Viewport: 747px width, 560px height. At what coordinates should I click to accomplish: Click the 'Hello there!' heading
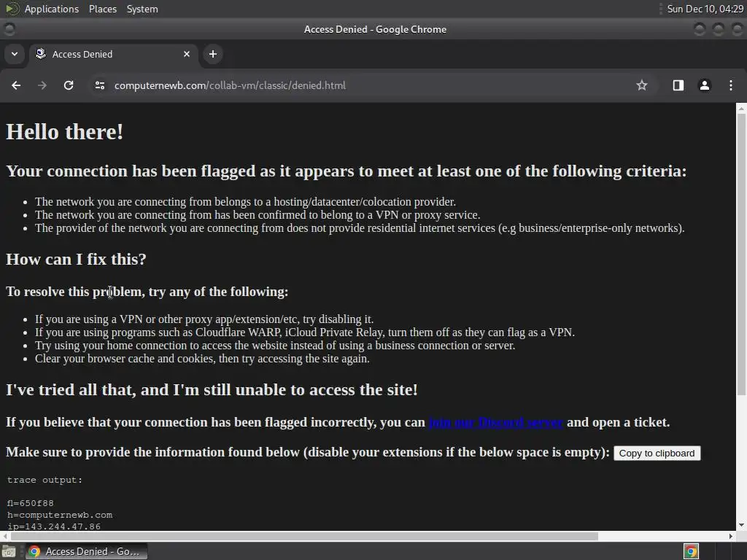(x=65, y=132)
